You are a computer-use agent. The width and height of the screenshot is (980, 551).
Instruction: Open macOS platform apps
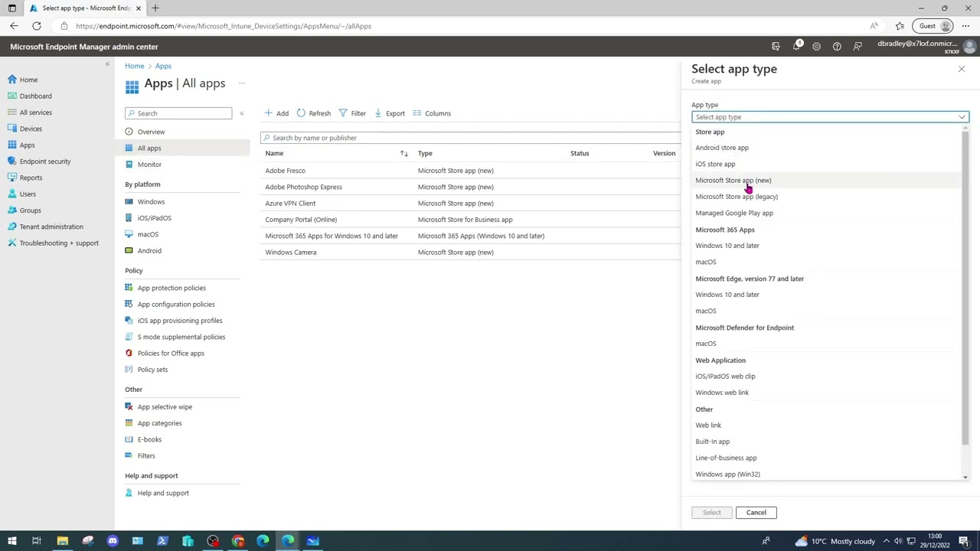[148, 234]
